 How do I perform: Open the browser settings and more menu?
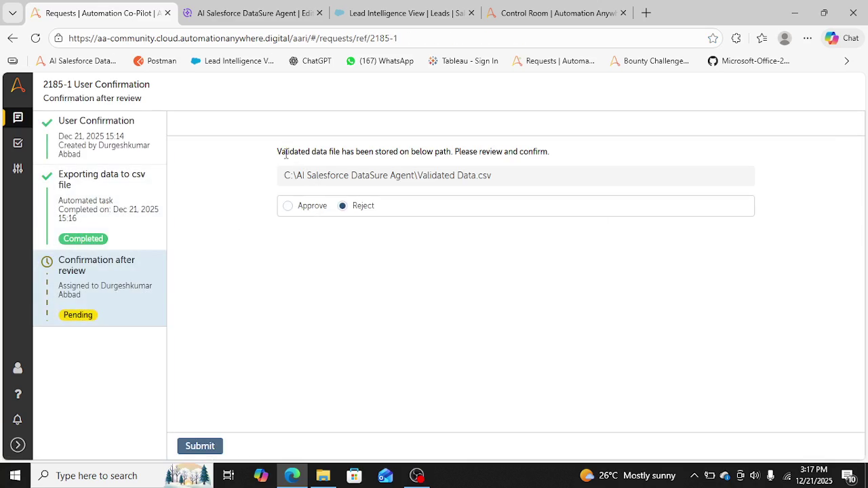[x=808, y=38]
